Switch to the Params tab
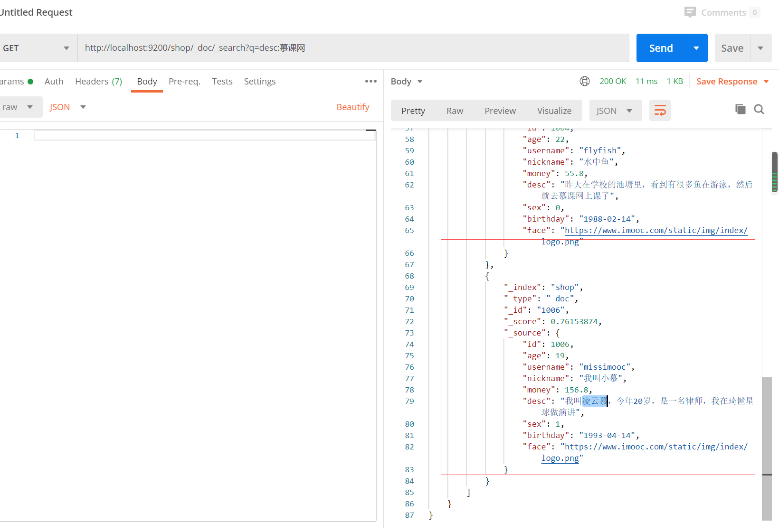 pos(16,81)
